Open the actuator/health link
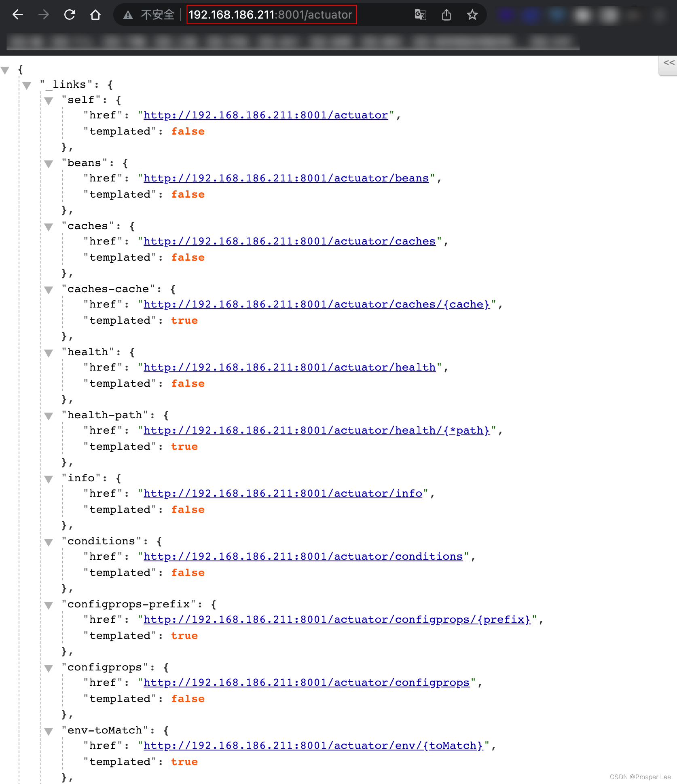 pyautogui.click(x=290, y=367)
